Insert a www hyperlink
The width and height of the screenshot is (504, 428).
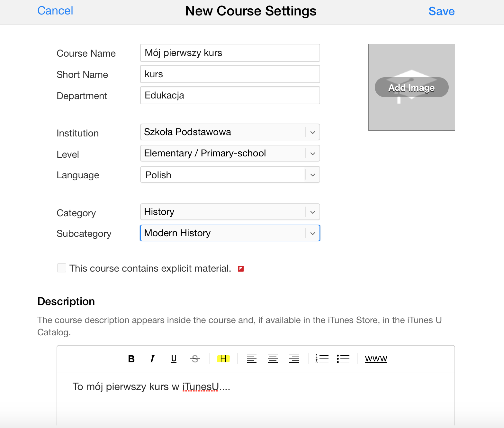pyautogui.click(x=376, y=359)
